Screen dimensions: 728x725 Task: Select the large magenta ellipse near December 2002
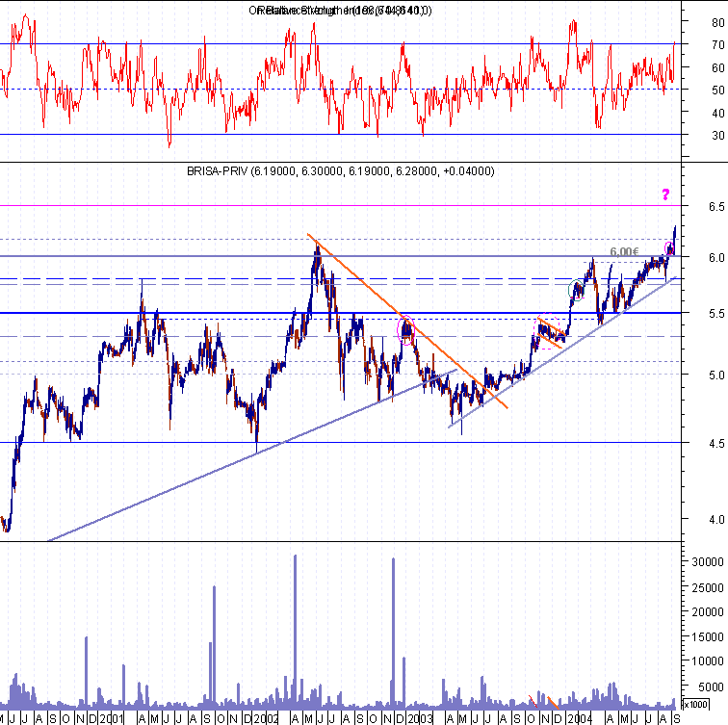pos(406,330)
